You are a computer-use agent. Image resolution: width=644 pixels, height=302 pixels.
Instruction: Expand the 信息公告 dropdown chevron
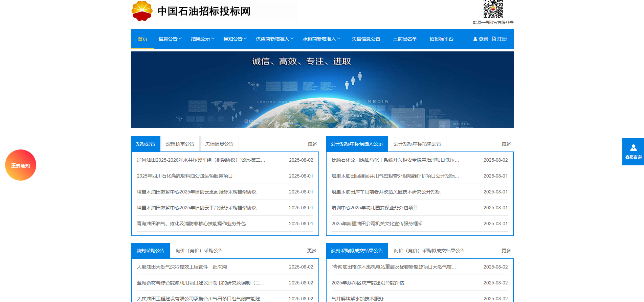coord(180,39)
